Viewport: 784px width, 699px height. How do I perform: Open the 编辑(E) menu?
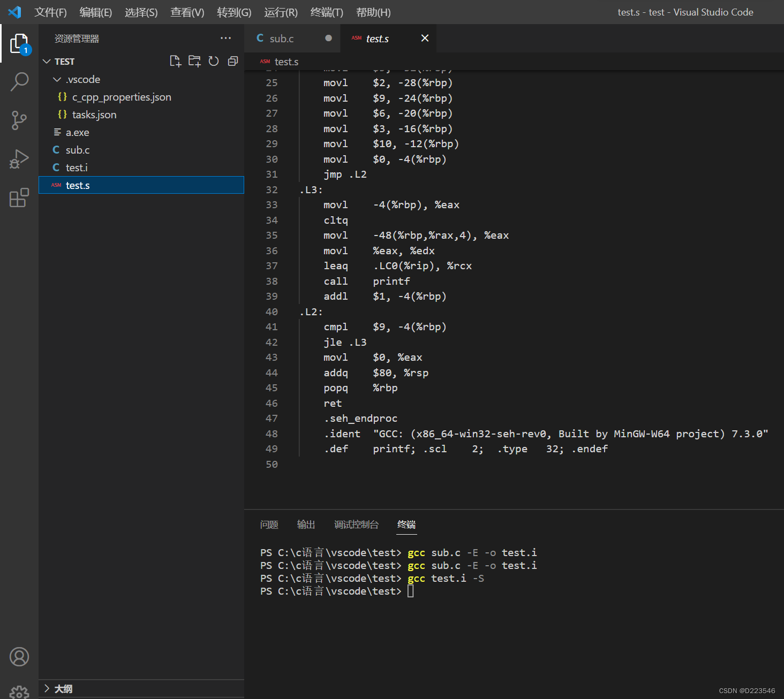[96, 12]
